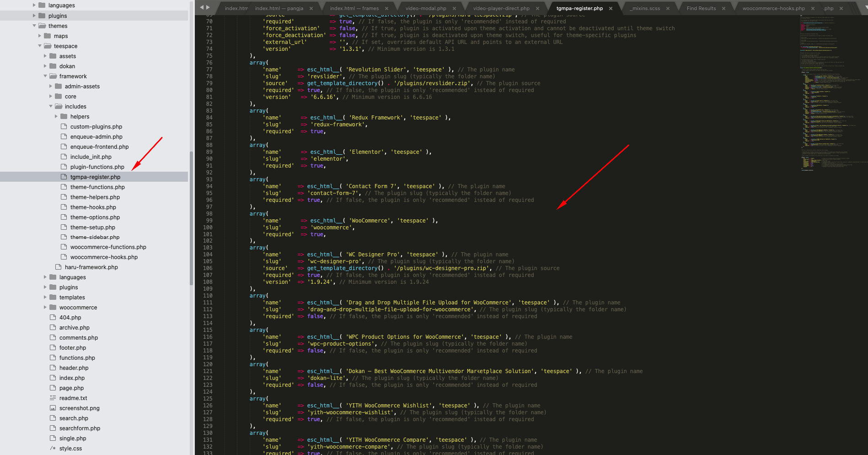Screen dimensions: 868x455
Task: Navigate to previous tab with left arrow
Action: (x=202, y=7)
